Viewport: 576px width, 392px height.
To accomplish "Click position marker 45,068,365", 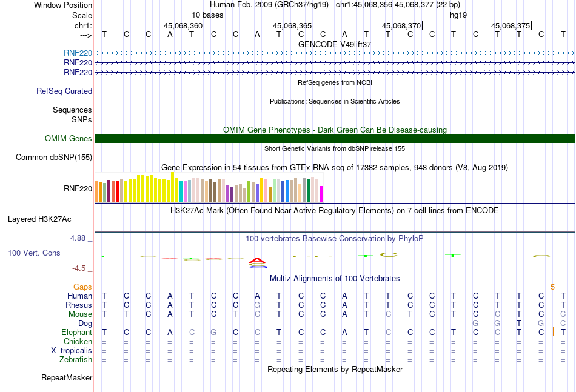I will click(x=292, y=25).
